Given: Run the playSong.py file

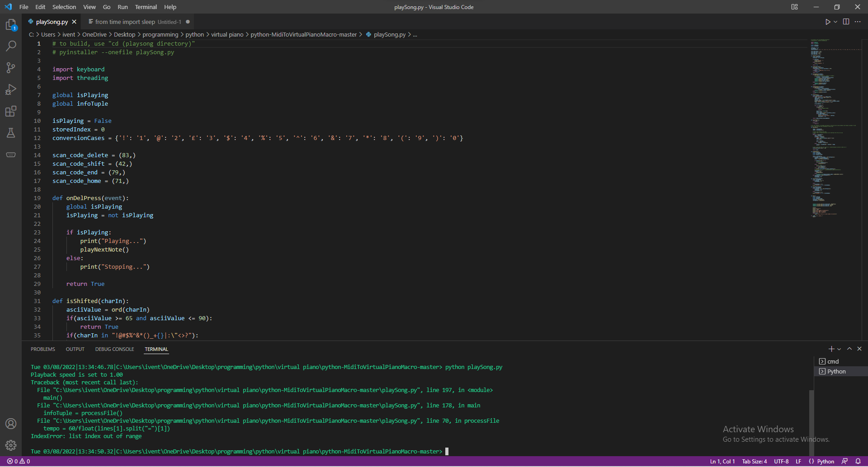Looking at the screenshot, I should [x=827, y=21].
